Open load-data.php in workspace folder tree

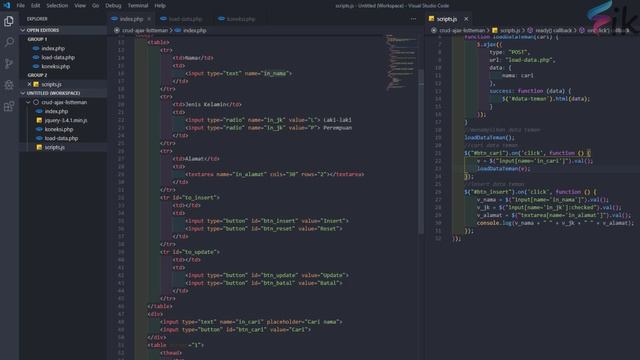pos(61,138)
